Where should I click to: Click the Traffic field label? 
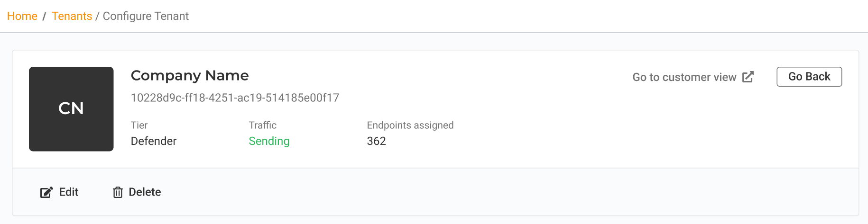point(263,125)
